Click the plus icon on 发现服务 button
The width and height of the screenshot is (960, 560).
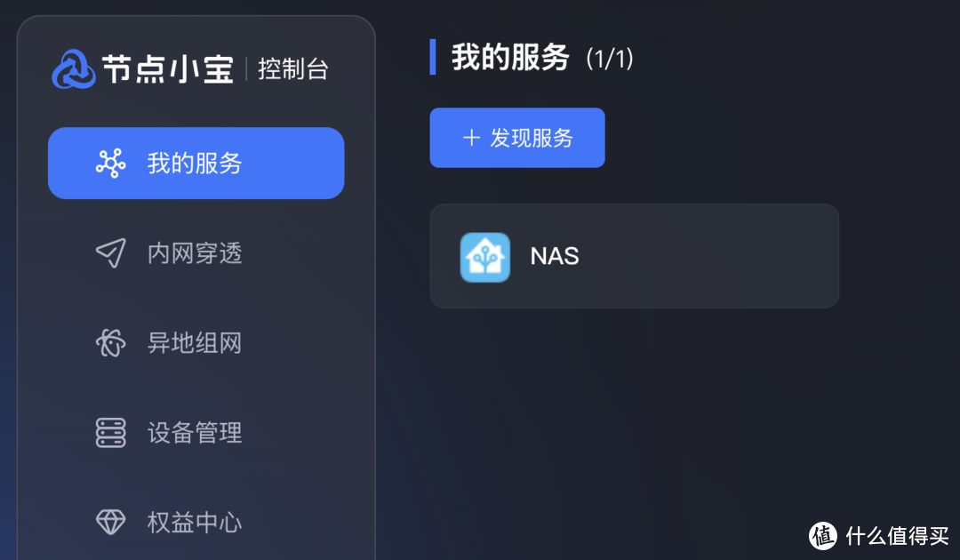(x=471, y=138)
